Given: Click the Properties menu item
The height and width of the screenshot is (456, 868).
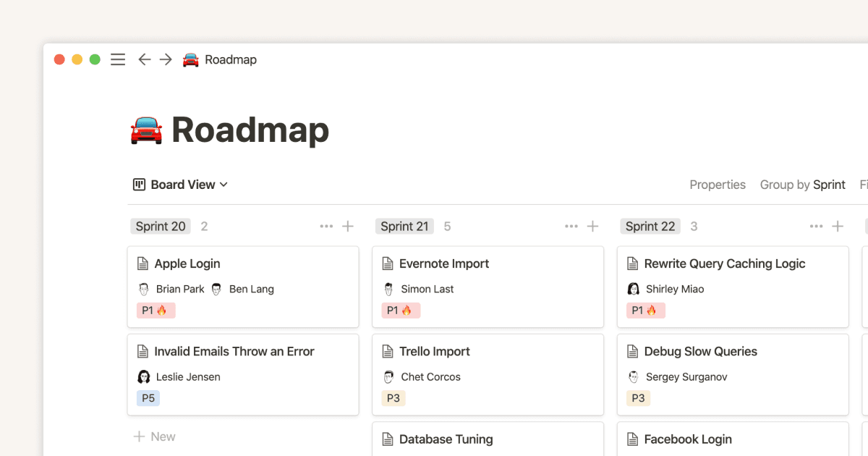Looking at the screenshot, I should 718,185.
